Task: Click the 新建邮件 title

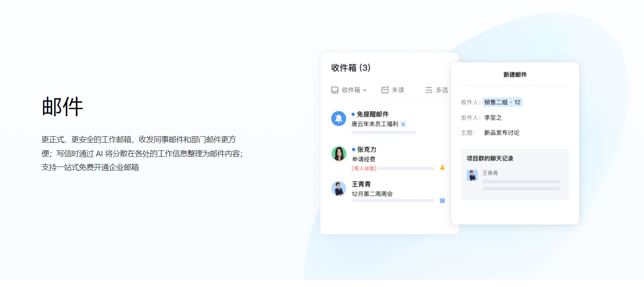Action: click(x=515, y=75)
